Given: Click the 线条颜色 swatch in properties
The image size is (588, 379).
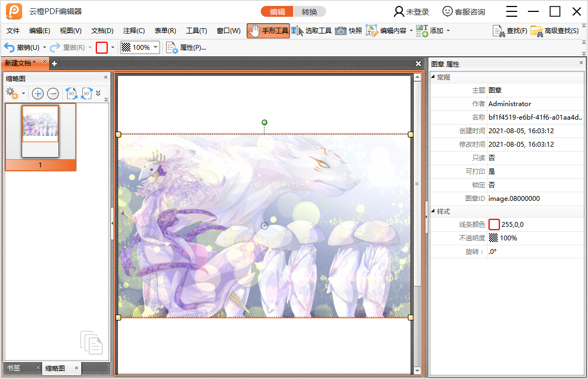Looking at the screenshot, I should 494,224.
